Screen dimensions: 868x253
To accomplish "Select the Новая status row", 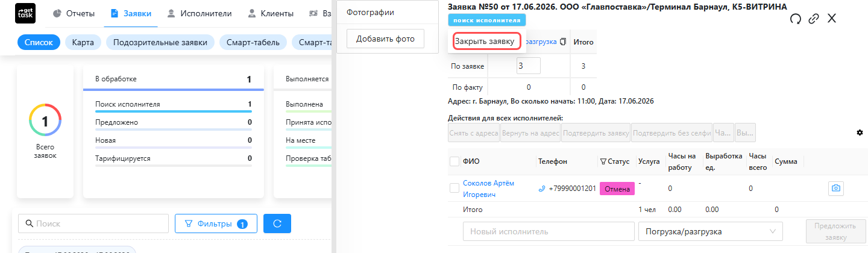I will [x=174, y=142].
